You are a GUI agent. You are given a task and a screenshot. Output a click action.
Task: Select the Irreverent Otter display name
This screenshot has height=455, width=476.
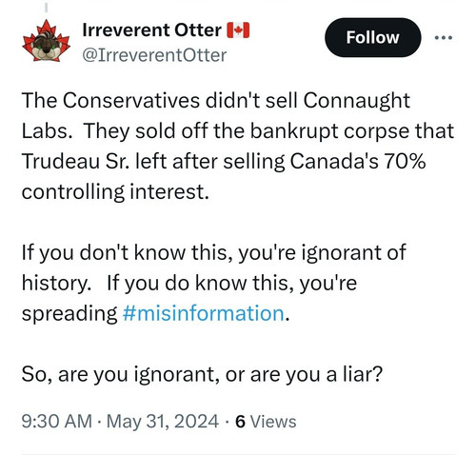click(151, 30)
